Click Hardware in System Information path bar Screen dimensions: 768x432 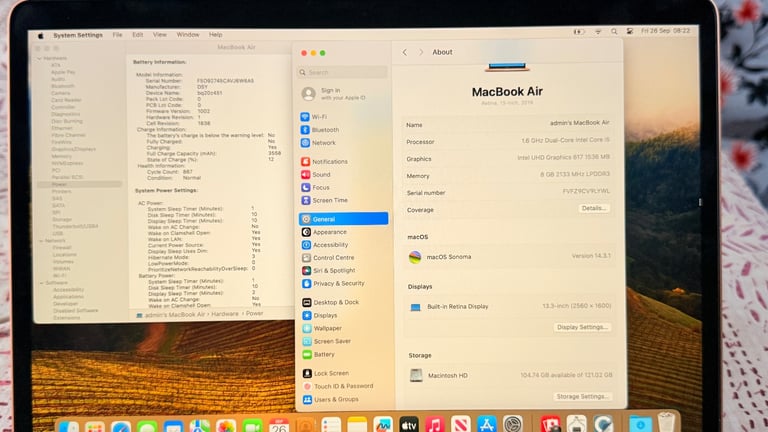coord(225,314)
